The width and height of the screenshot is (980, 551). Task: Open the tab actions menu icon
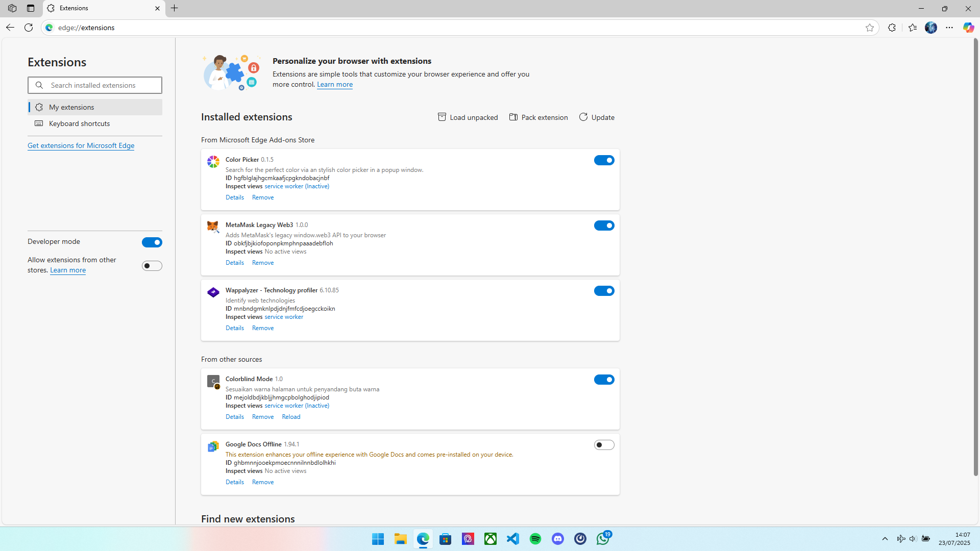[31, 8]
